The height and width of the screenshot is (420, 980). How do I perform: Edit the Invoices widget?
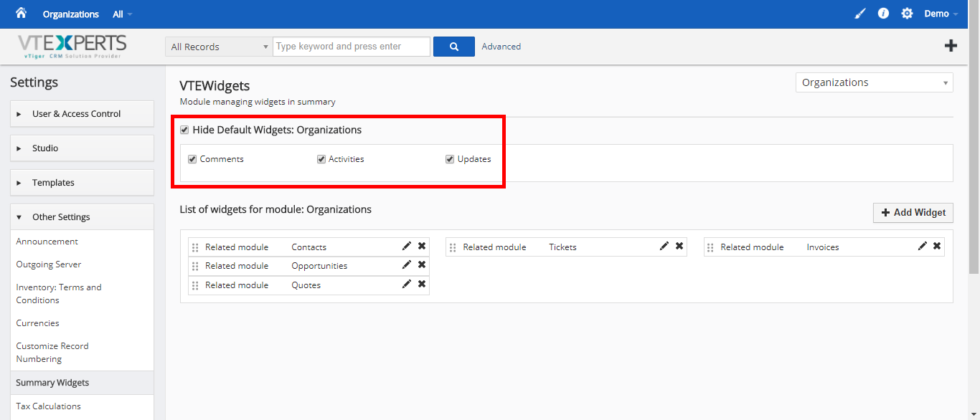tap(923, 246)
